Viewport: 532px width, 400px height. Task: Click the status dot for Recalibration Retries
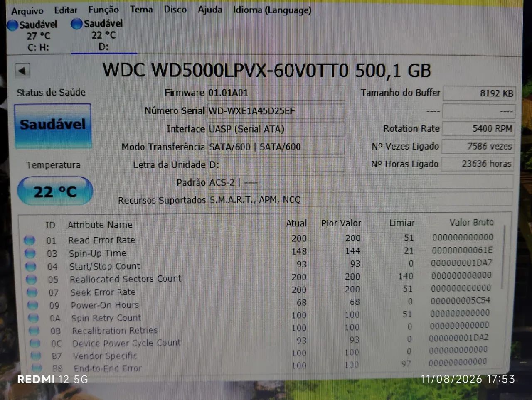point(34,331)
